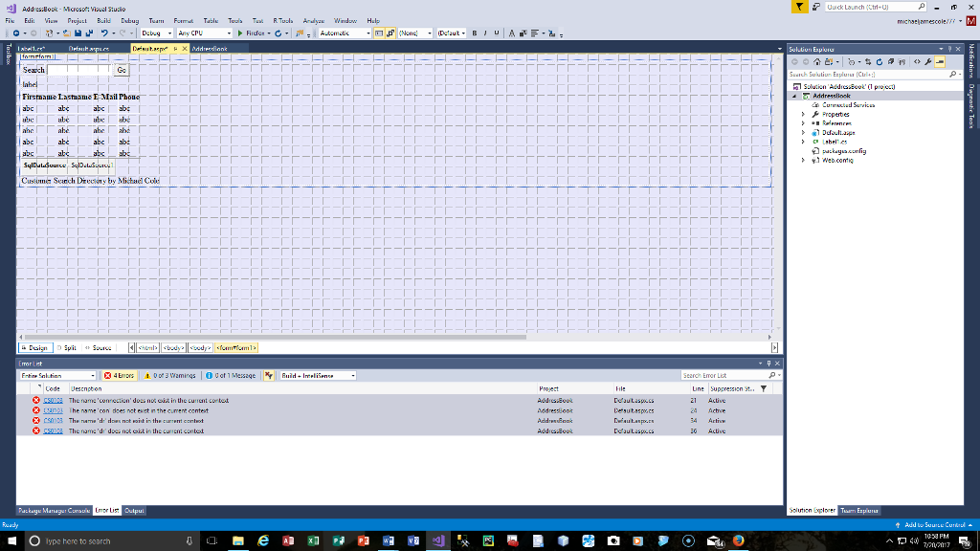The height and width of the screenshot is (551, 980).
Task: Open the Build menu
Action: 103,20
